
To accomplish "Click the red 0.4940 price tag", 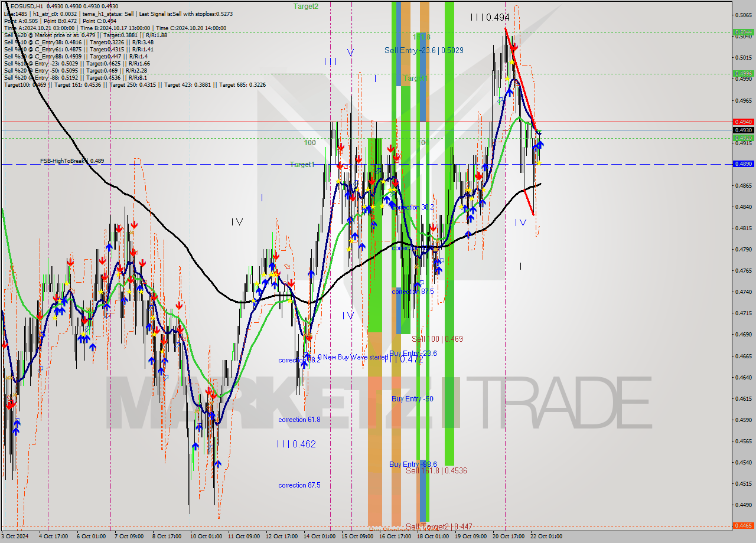I will (x=742, y=122).
